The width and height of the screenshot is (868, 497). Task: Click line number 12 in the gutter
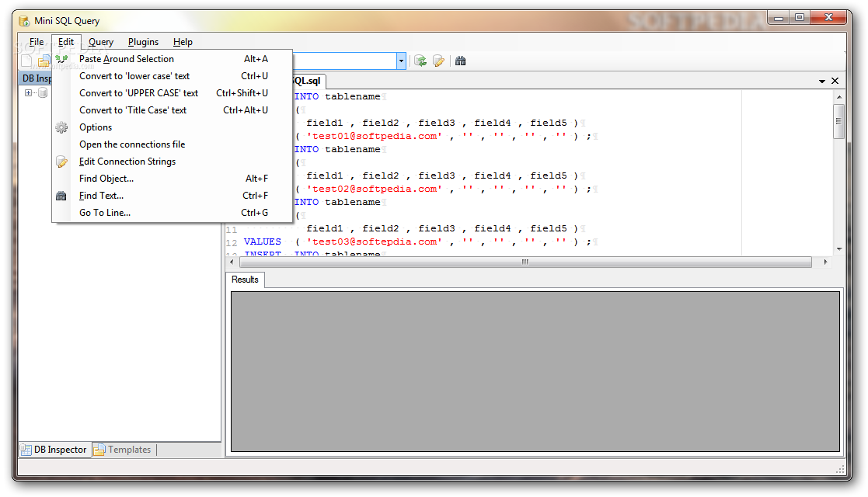click(x=232, y=243)
